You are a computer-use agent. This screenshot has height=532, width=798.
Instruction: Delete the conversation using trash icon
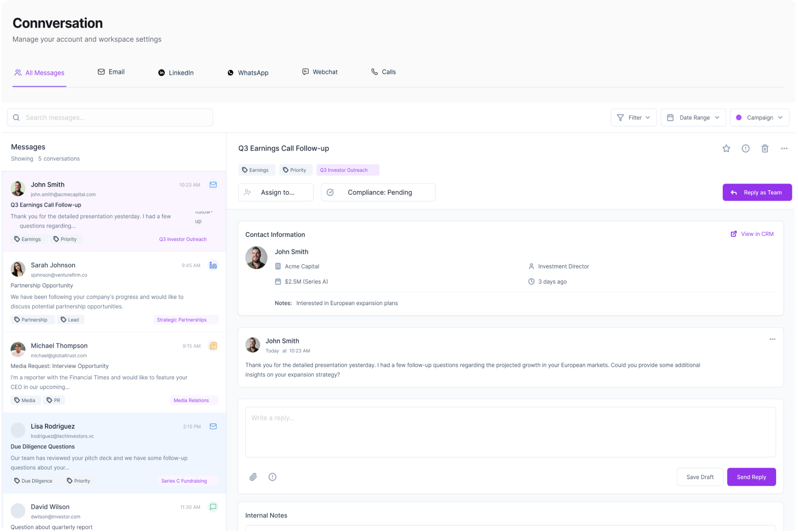point(765,148)
